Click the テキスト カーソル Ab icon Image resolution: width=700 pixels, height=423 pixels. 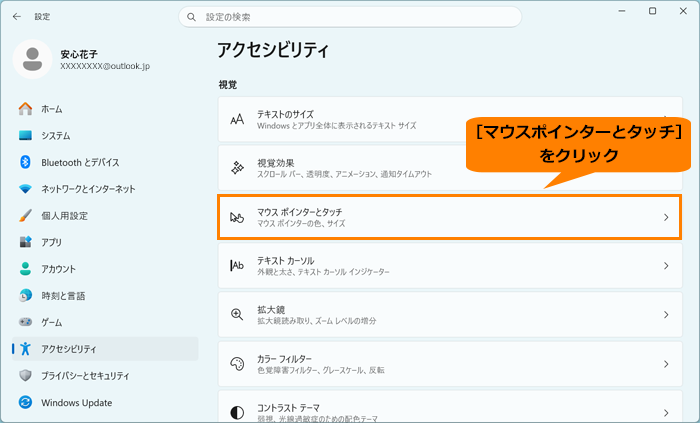237,266
